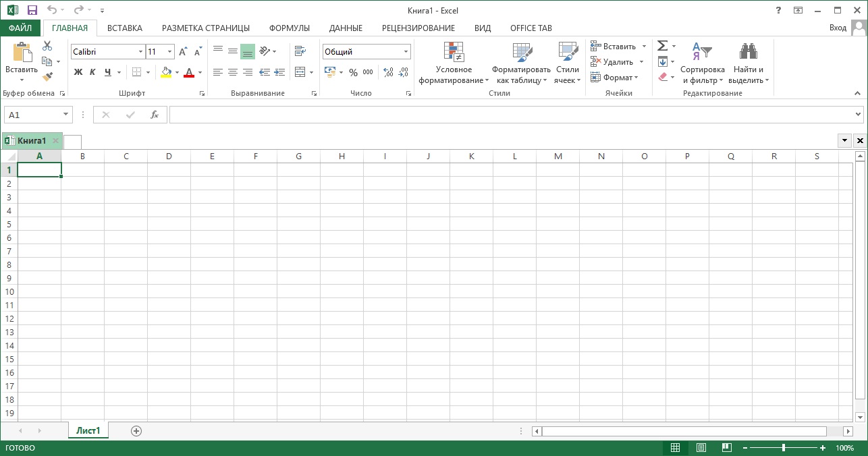Image resolution: width=868 pixels, height=456 pixels.
Task: Expand the number format dropdown 'Общий'
Action: tap(406, 52)
